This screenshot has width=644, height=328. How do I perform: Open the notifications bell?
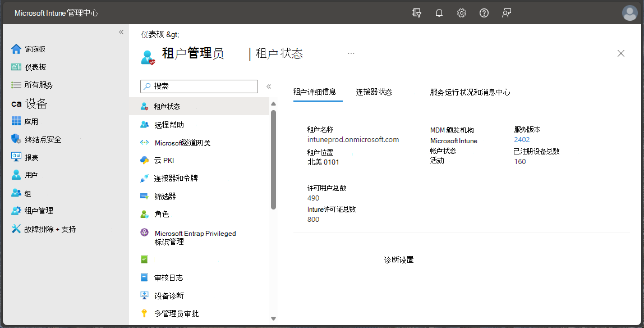click(439, 13)
